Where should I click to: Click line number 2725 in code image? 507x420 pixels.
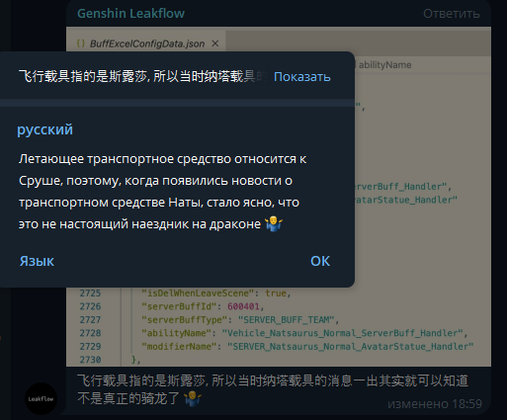coord(90,294)
